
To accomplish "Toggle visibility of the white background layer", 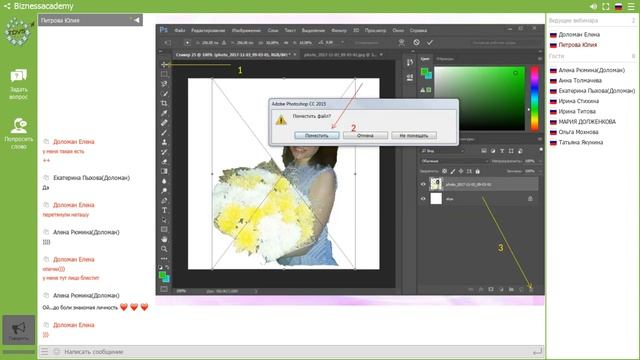I will pyautogui.click(x=423, y=199).
